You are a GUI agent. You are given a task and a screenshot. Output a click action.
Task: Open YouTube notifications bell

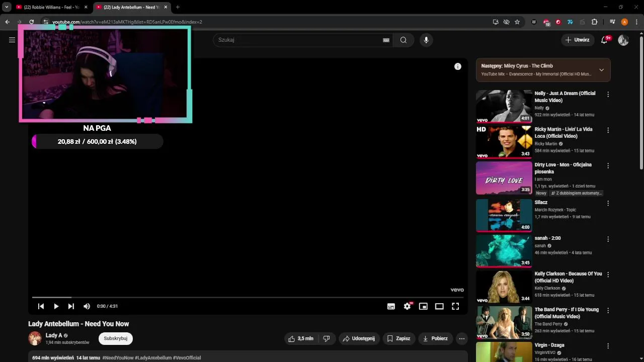point(604,40)
